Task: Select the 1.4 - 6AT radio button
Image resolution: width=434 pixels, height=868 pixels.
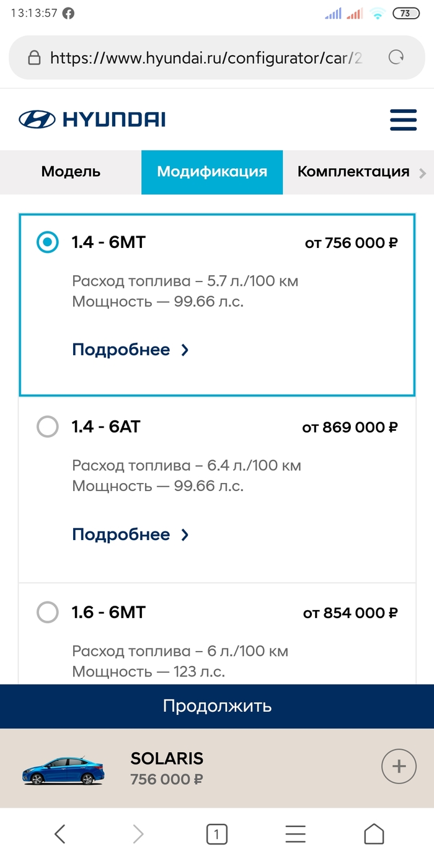Action: (48, 427)
